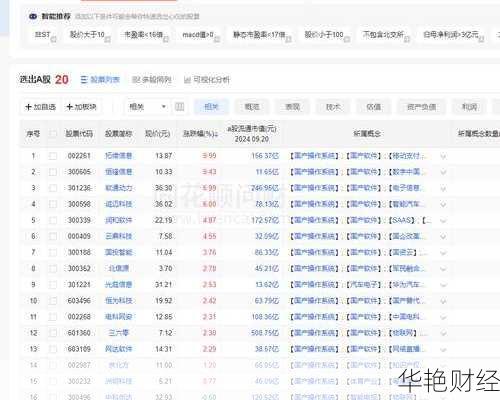Viewport: 500px width, 400px height.
Task: Open stock name link in row 601360
Action: coord(119,333)
